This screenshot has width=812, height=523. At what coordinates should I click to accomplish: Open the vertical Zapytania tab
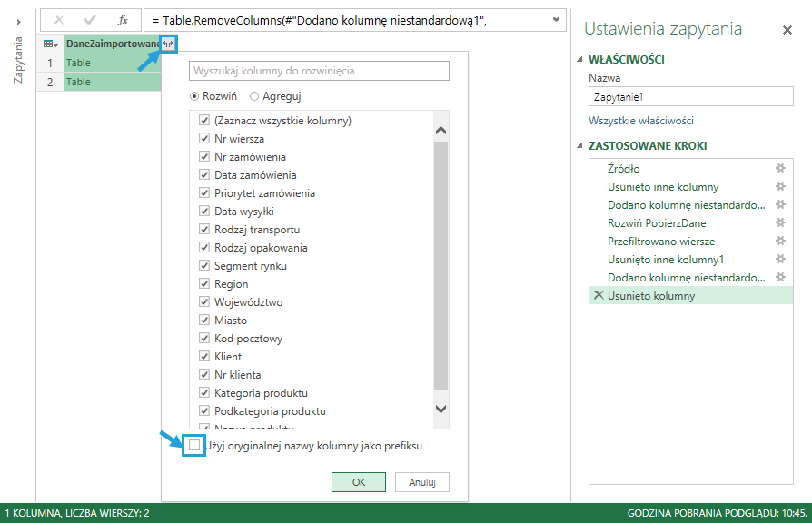click(16, 59)
